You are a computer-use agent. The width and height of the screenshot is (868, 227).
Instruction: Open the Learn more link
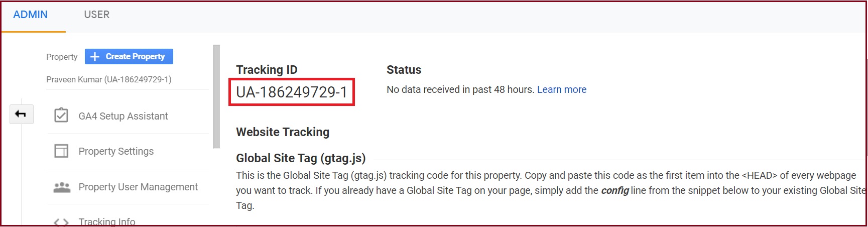(x=562, y=89)
